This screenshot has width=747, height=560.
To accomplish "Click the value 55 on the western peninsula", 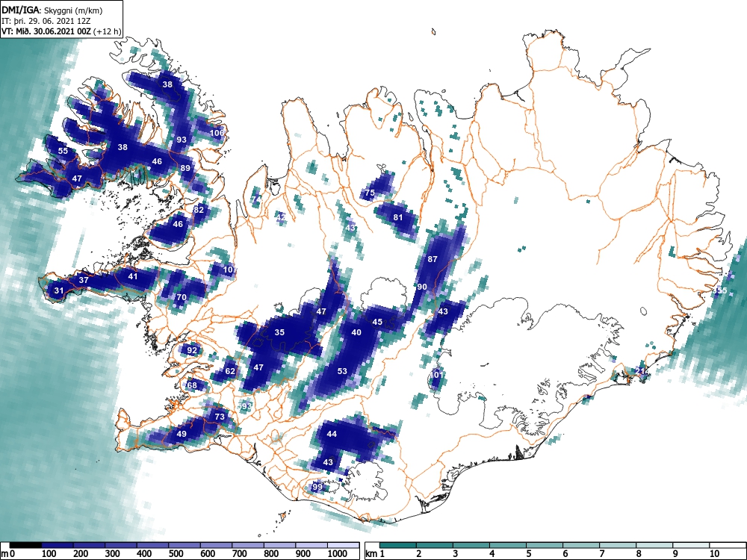I will (63, 151).
